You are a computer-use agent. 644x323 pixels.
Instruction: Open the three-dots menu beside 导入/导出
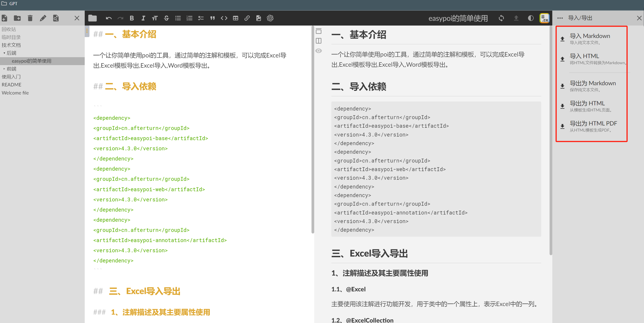(560, 18)
